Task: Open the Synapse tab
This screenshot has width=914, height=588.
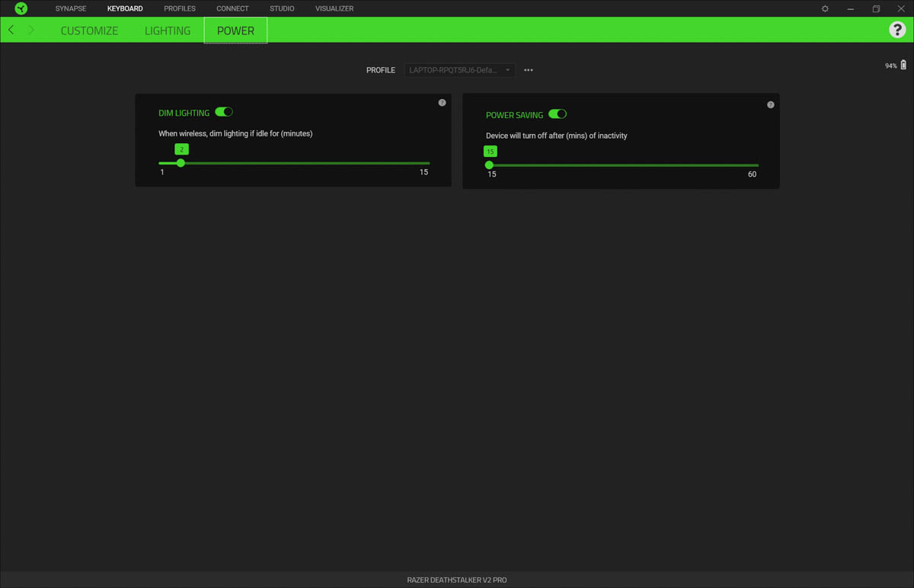Action: click(71, 8)
